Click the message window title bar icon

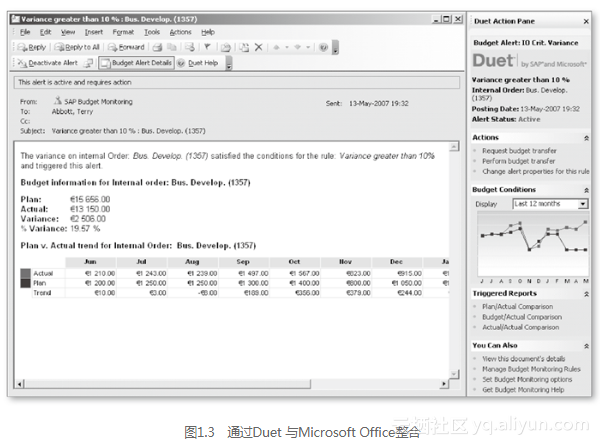point(15,19)
